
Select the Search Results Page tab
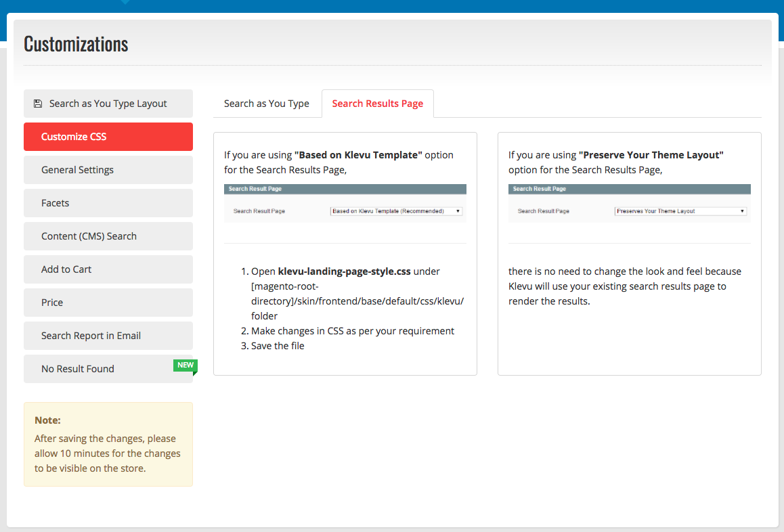(x=378, y=104)
